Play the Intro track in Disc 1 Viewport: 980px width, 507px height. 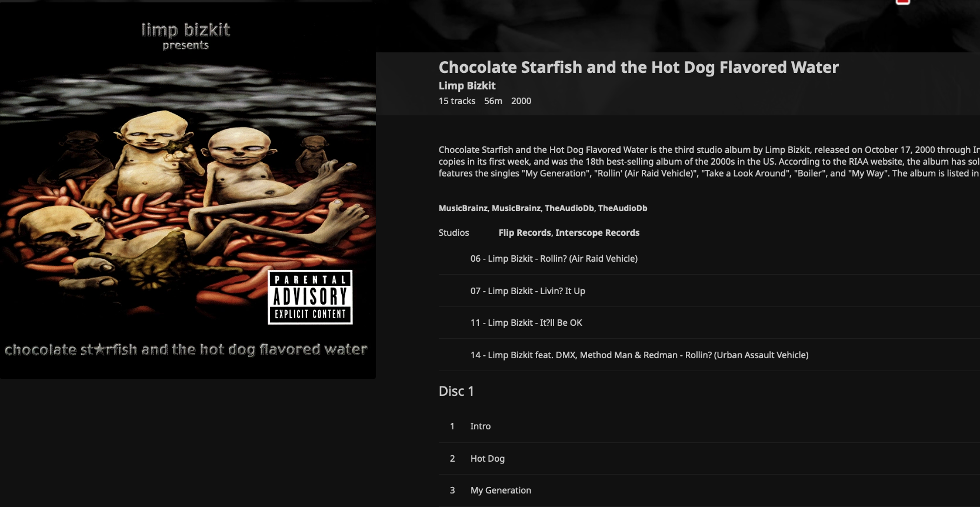pos(709,426)
